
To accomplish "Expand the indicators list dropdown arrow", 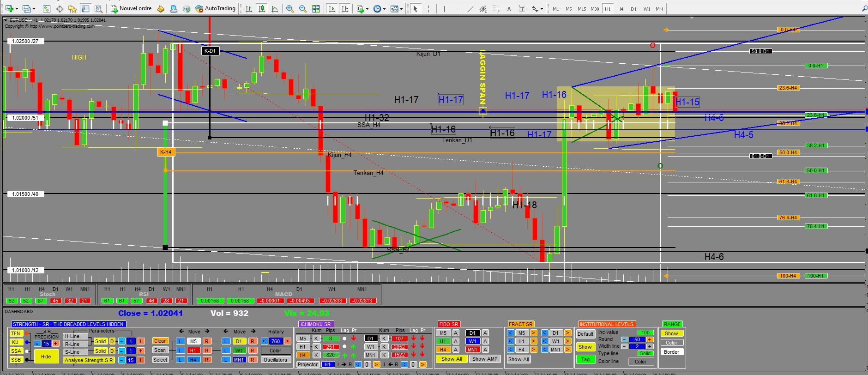I will (368, 9).
